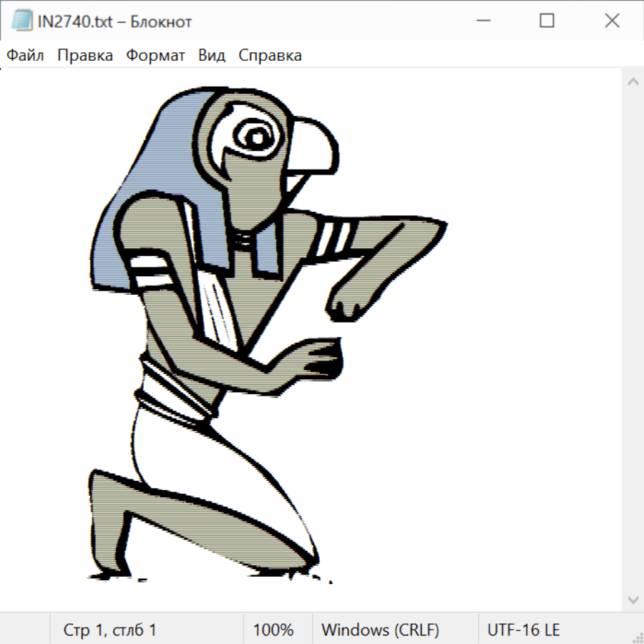
Task: Open the Правка menu
Action: click(x=84, y=56)
